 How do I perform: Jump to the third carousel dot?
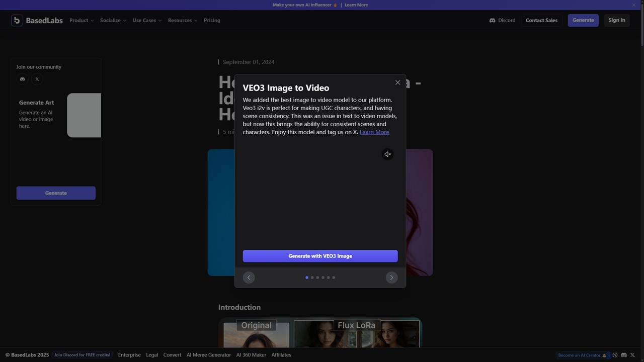point(317,278)
